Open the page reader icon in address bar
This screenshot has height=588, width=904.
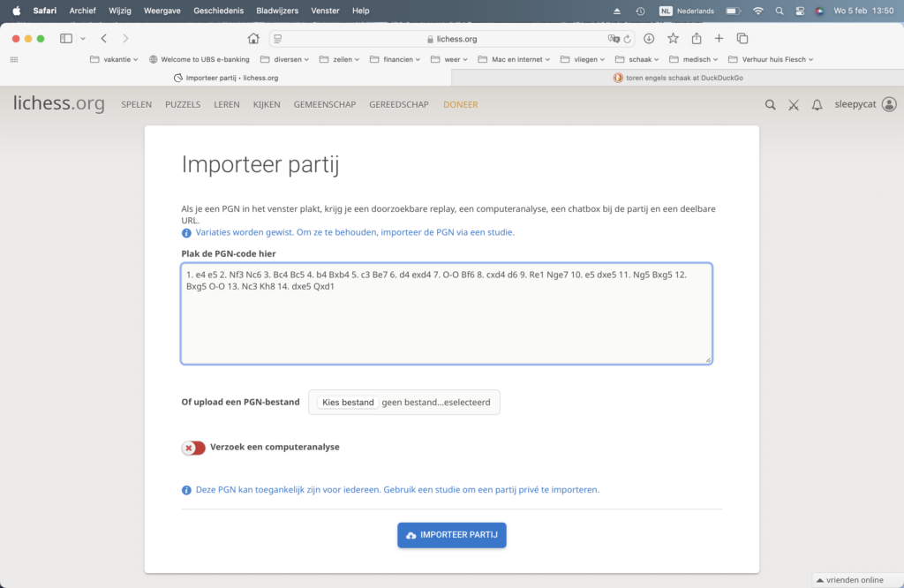click(278, 39)
